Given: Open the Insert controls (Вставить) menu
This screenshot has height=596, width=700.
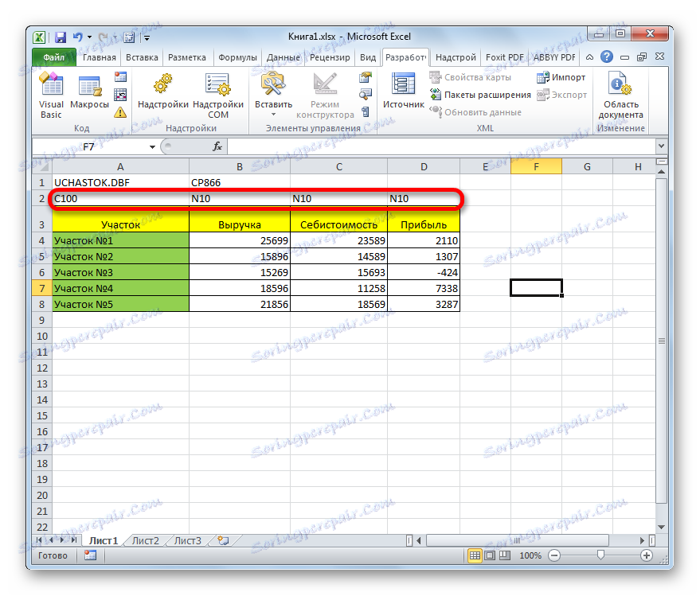Looking at the screenshot, I should [273, 95].
